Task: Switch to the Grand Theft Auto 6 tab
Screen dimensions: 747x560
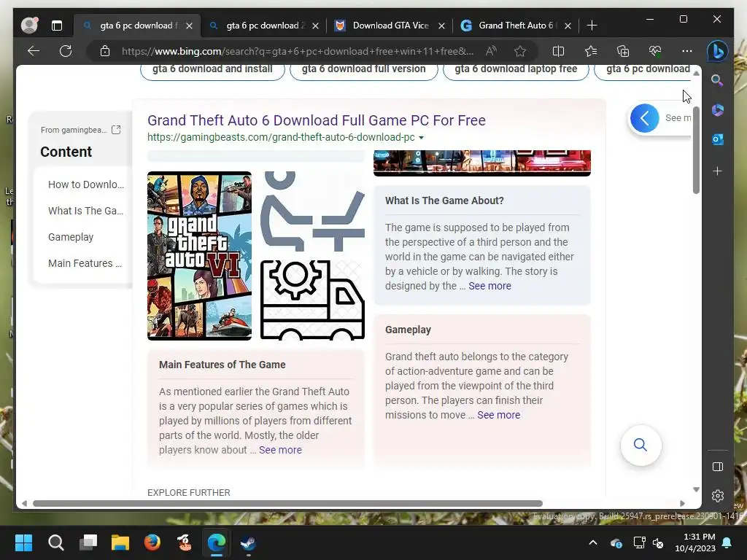Action: [x=516, y=26]
